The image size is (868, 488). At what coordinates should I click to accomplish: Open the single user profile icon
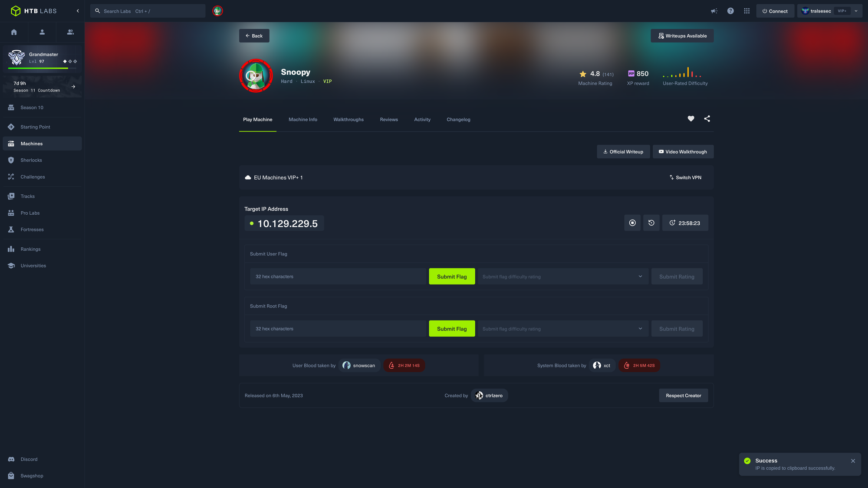click(42, 32)
